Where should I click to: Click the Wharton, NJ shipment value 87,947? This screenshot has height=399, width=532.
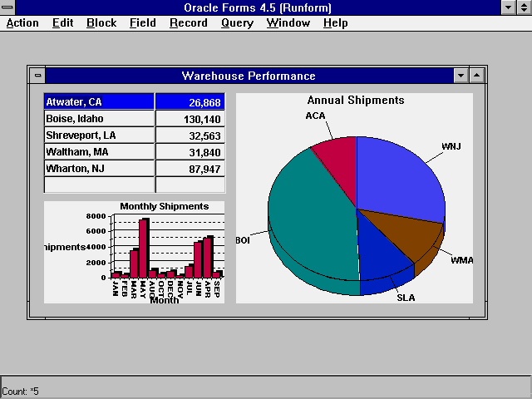[x=190, y=169]
